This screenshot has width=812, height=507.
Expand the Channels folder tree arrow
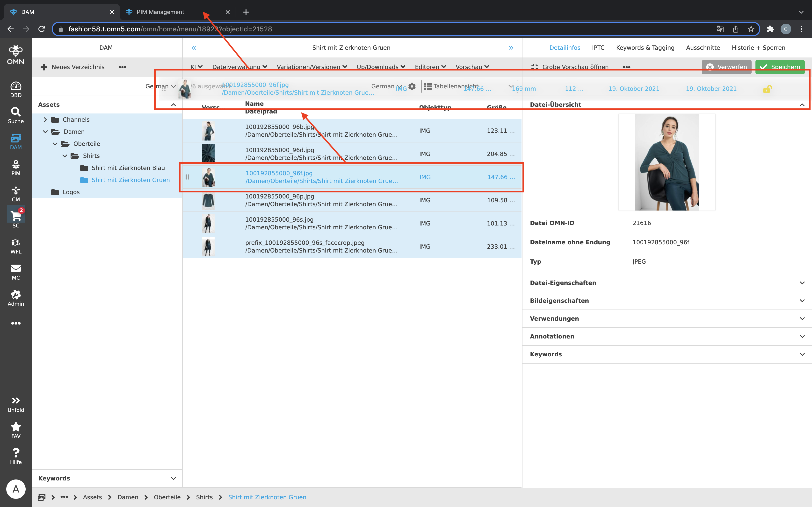coord(45,120)
